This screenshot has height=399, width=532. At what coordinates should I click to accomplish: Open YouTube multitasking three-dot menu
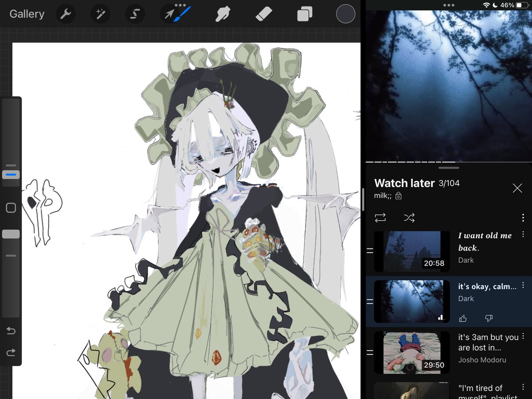[449, 5]
